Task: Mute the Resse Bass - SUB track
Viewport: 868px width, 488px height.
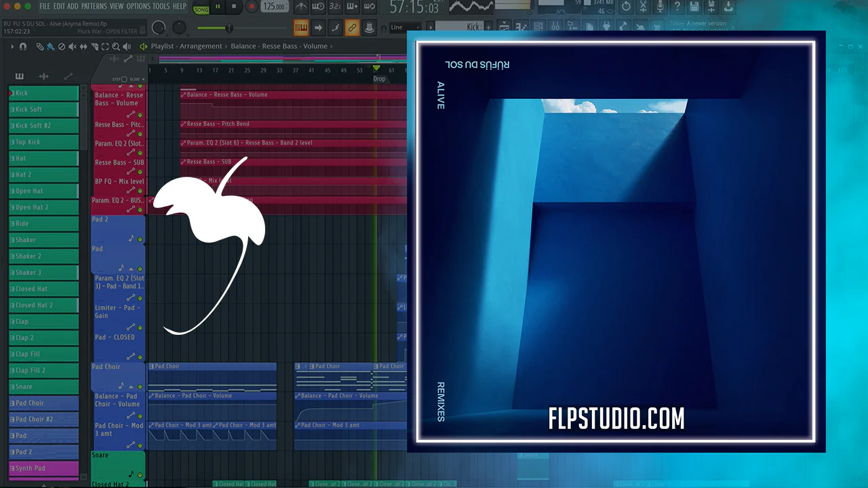Action: (x=140, y=171)
